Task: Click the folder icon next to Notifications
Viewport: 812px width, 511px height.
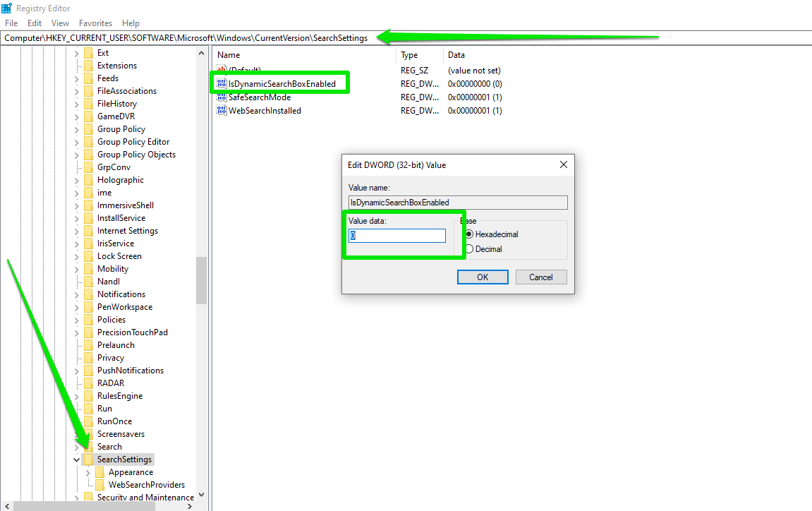Action: point(89,294)
